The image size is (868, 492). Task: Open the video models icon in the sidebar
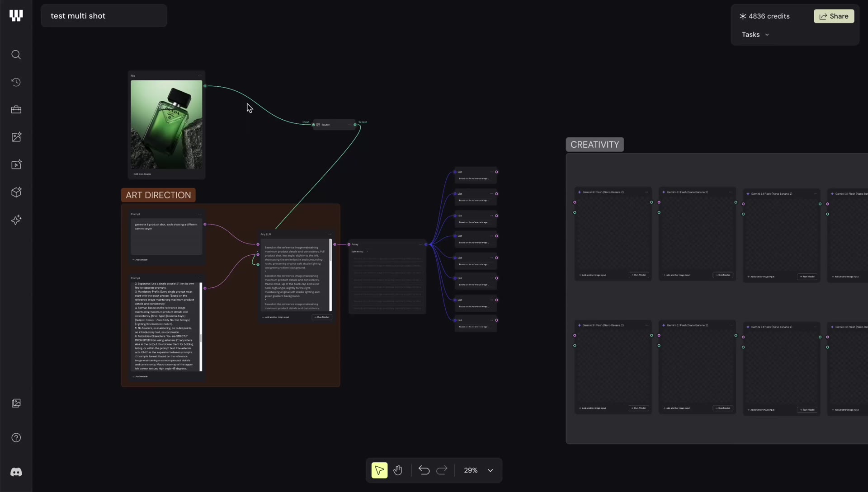click(16, 165)
